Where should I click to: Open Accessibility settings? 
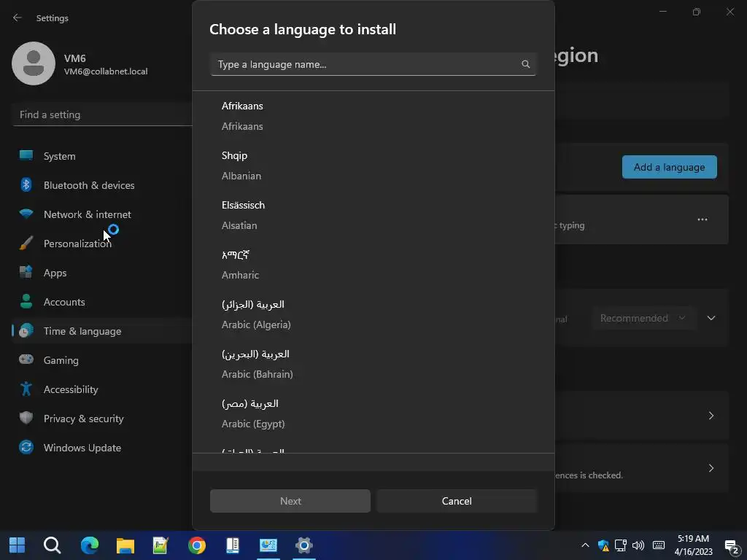click(102, 389)
